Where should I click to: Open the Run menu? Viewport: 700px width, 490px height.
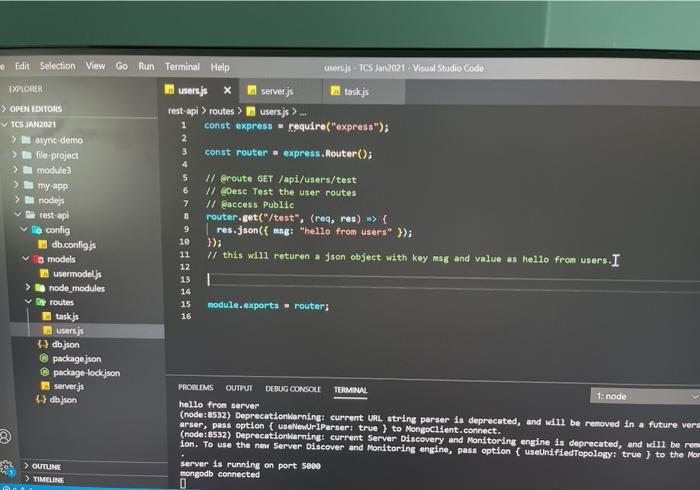point(146,66)
